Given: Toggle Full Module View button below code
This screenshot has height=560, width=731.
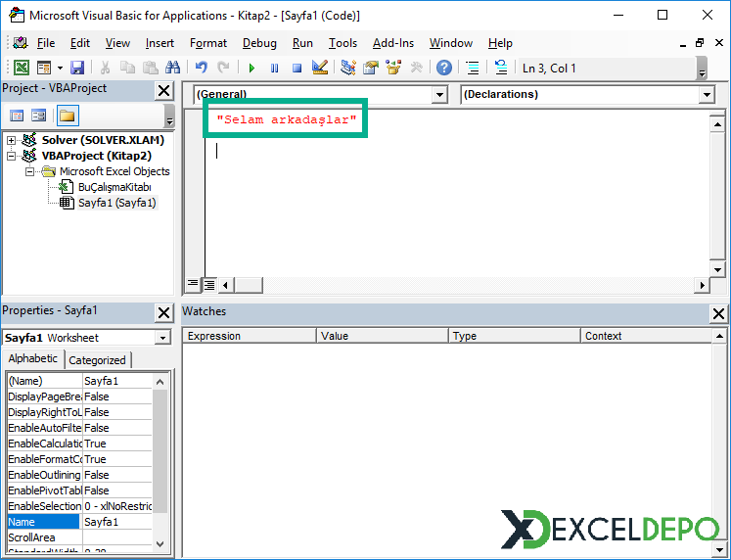Looking at the screenshot, I should [x=209, y=285].
